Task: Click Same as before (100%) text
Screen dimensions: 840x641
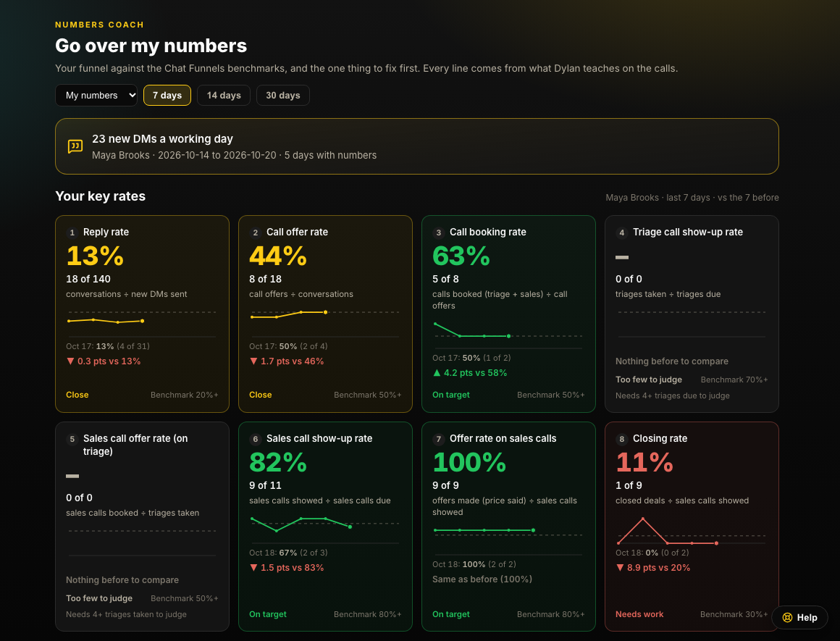Action: coord(482,579)
